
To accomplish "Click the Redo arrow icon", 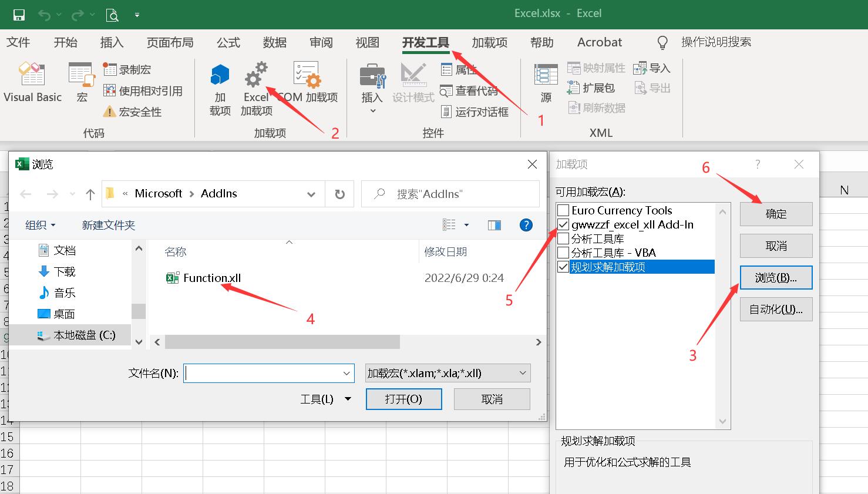I will 78,15.
